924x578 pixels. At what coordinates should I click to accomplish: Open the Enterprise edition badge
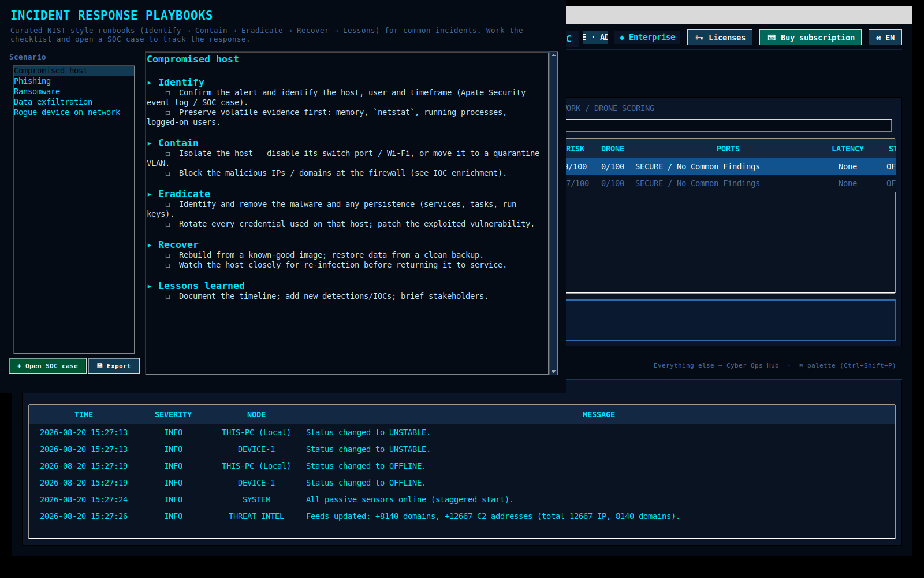click(647, 37)
